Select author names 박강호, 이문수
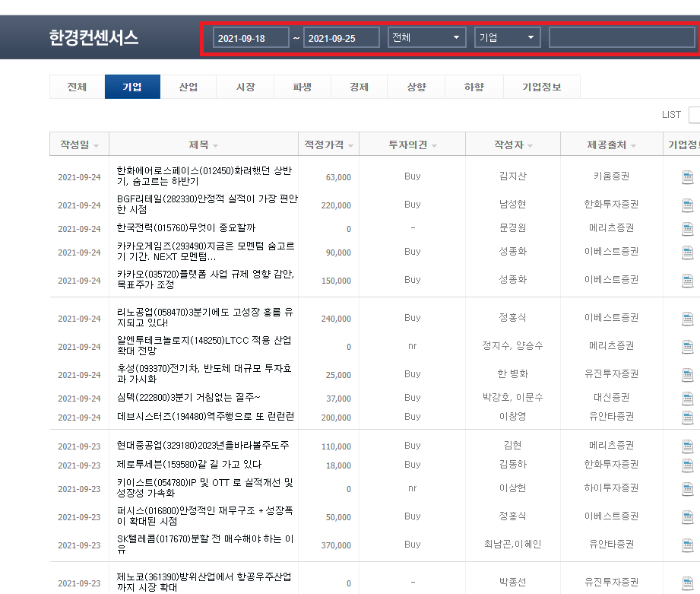The height and width of the screenshot is (594, 700). pyautogui.click(x=512, y=397)
